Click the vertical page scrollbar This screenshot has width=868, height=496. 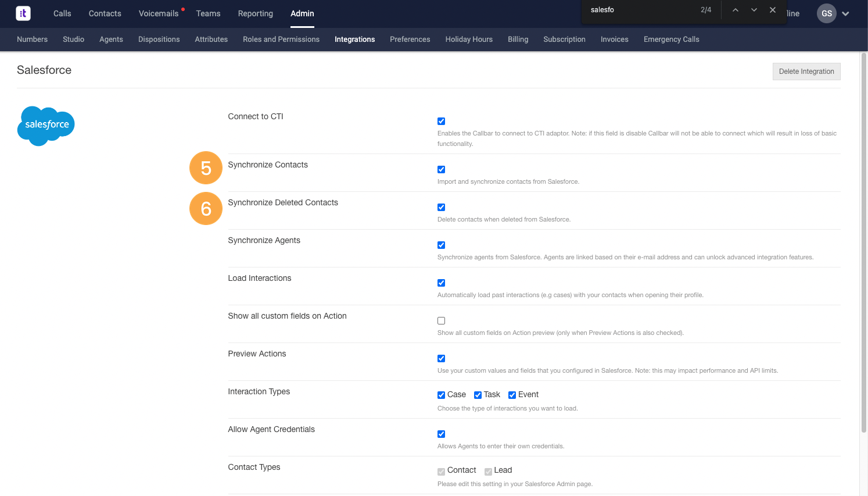[864, 242]
